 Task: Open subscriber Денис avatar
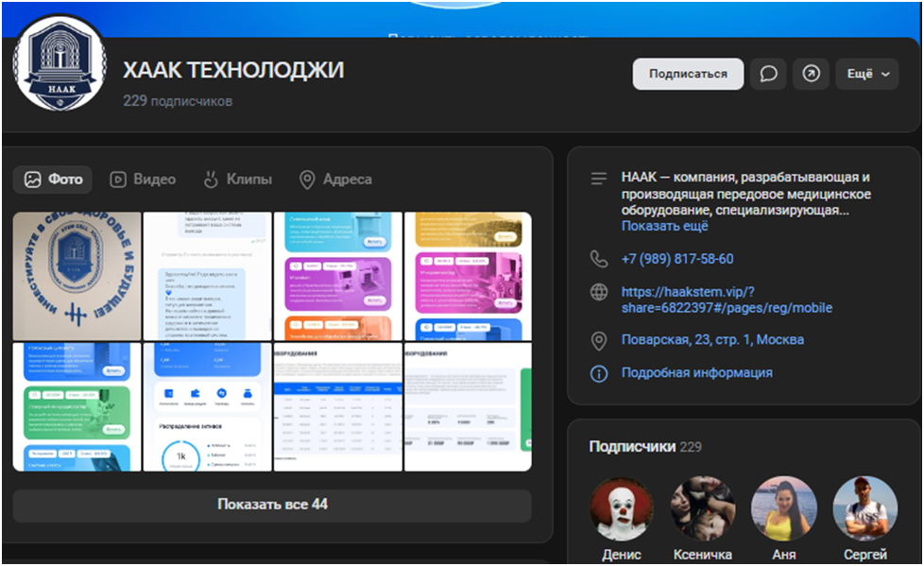(x=621, y=508)
